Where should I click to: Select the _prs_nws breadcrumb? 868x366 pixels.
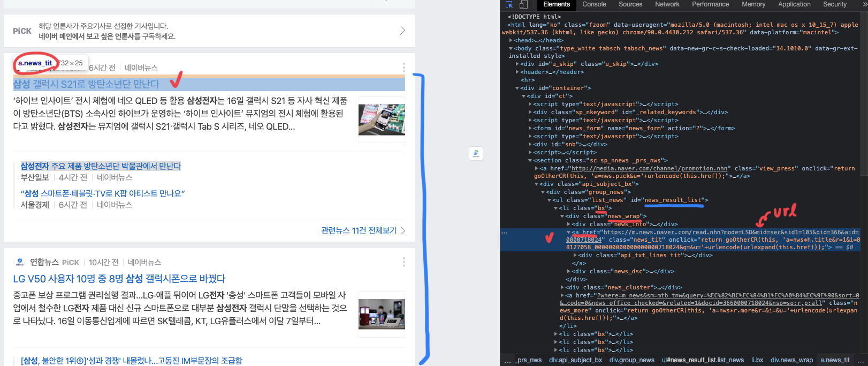(529, 360)
